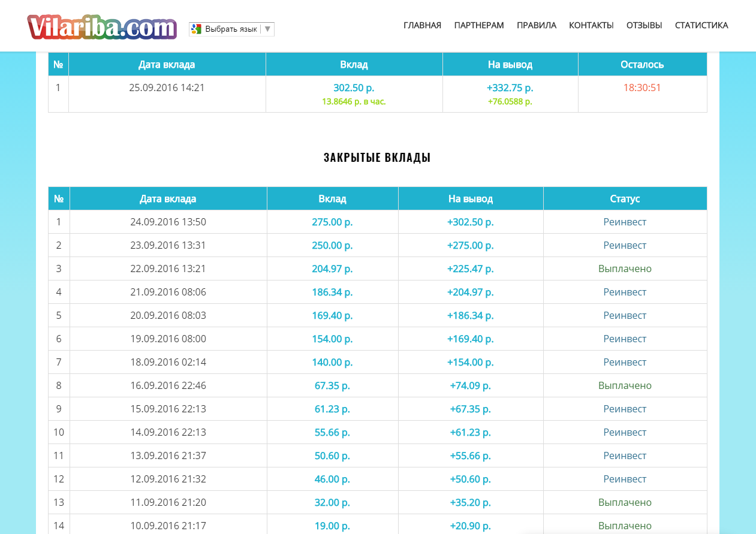This screenshot has width=756, height=534.
Task: Click the 154.00 р. deposit cell
Action: (x=332, y=339)
